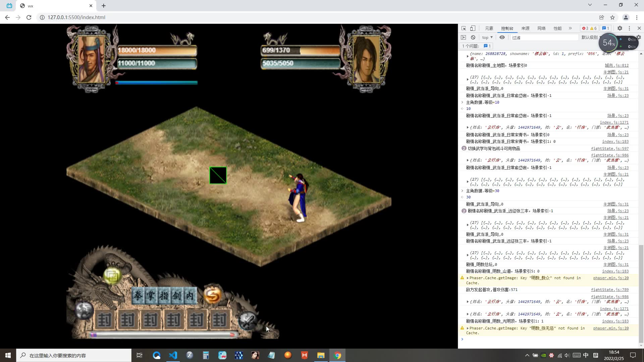Open DevTools settings gear
This screenshot has height=362, width=644.
point(620,28)
